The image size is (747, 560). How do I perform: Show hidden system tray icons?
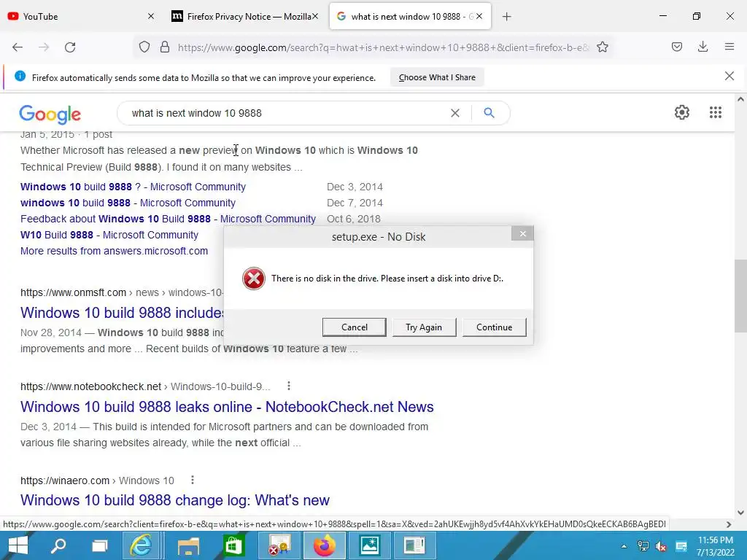624,546
